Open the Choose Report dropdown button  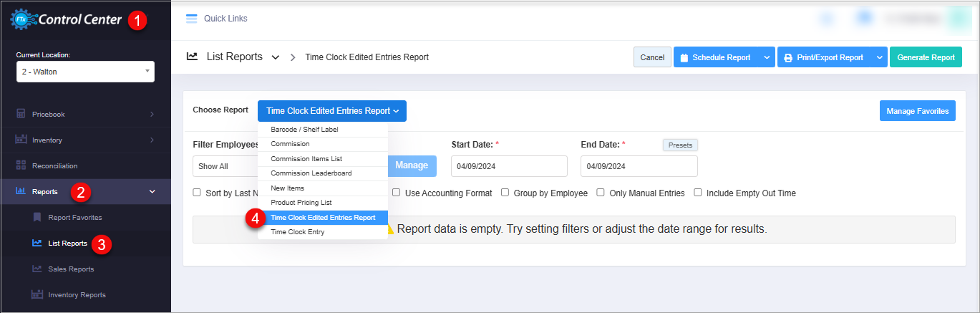pyautogui.click(x=332, y=111)
